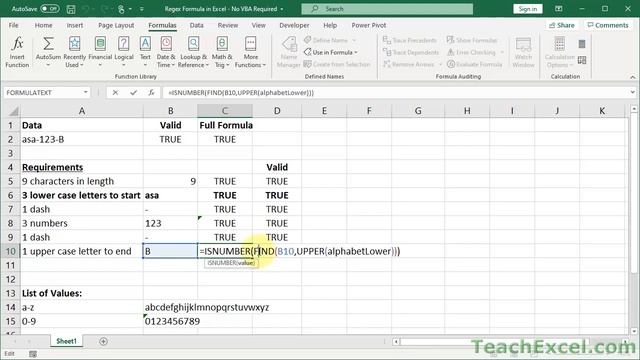
Task: Collapse the ribbon
Action: [x=632, y=77]
